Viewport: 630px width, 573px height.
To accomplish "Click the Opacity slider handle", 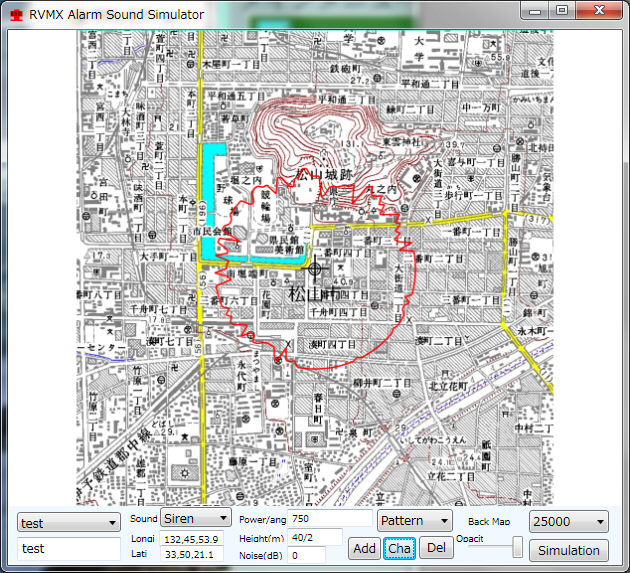I will point(517,547).
